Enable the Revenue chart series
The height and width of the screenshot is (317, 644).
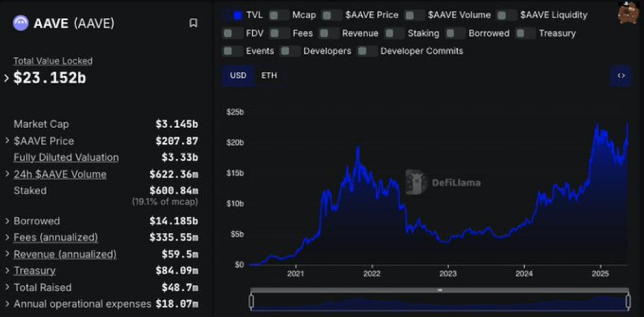[x=328, y=33]
